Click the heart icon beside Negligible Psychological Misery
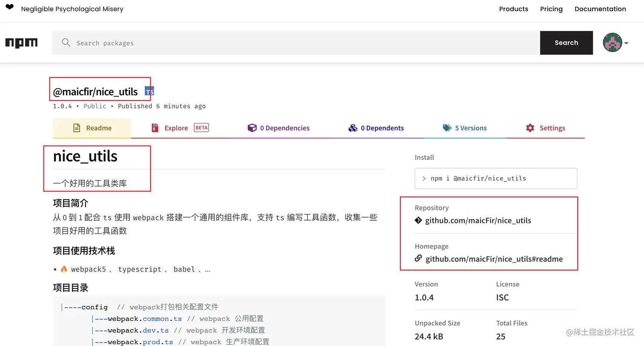The image size is (644, 346). (x=9, y=7)
